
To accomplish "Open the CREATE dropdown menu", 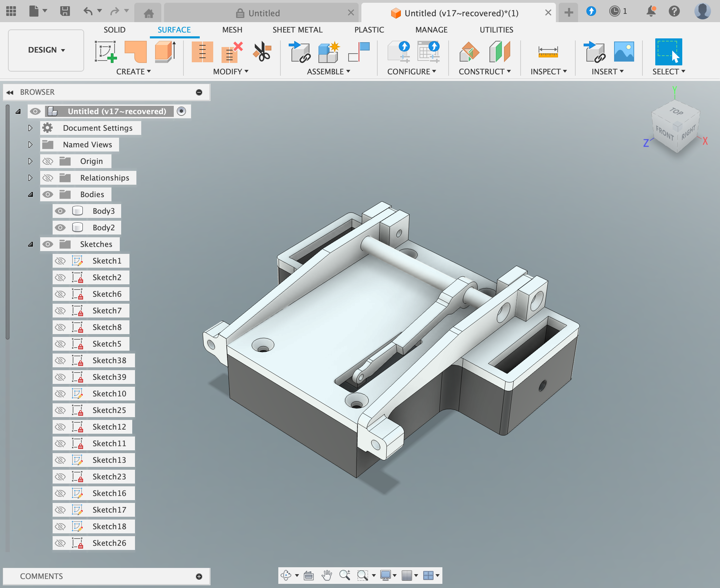I will click(133, 72).
